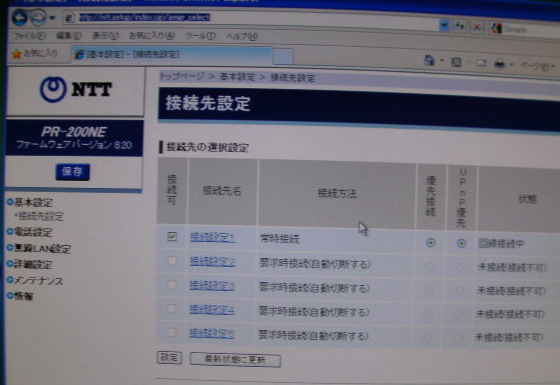Click the red X Stop loading icon

(477, 27)
